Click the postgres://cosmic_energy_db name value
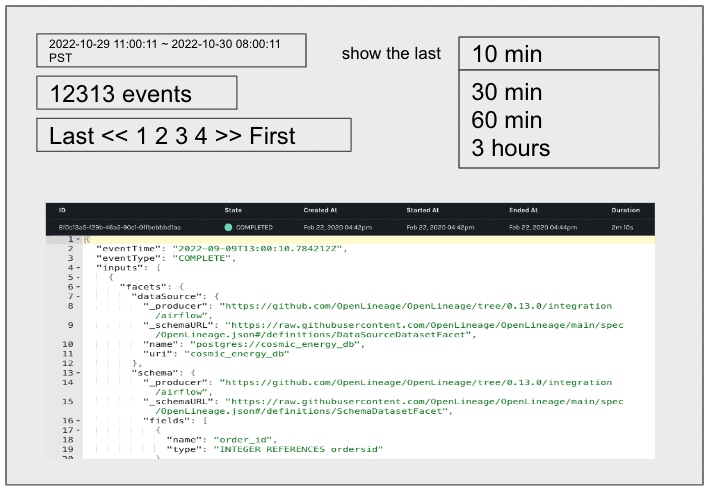This screenshot has width=708, height=490. pos(275,344)
